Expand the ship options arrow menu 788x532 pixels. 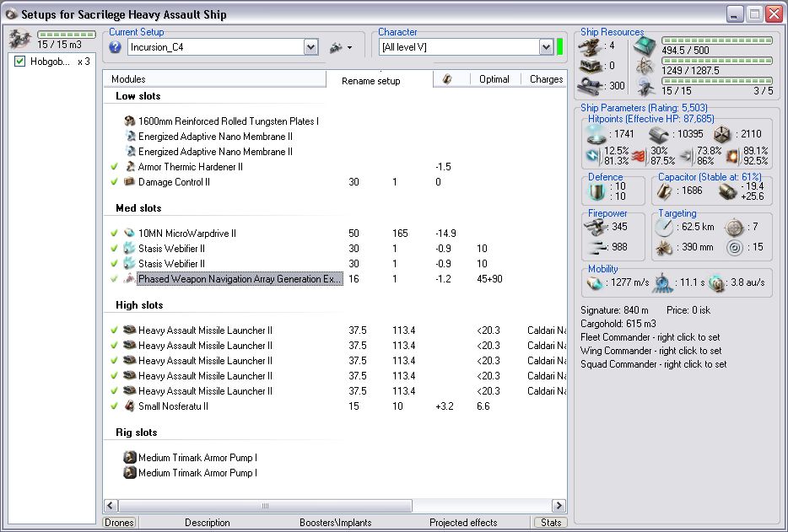pos(349,48)
